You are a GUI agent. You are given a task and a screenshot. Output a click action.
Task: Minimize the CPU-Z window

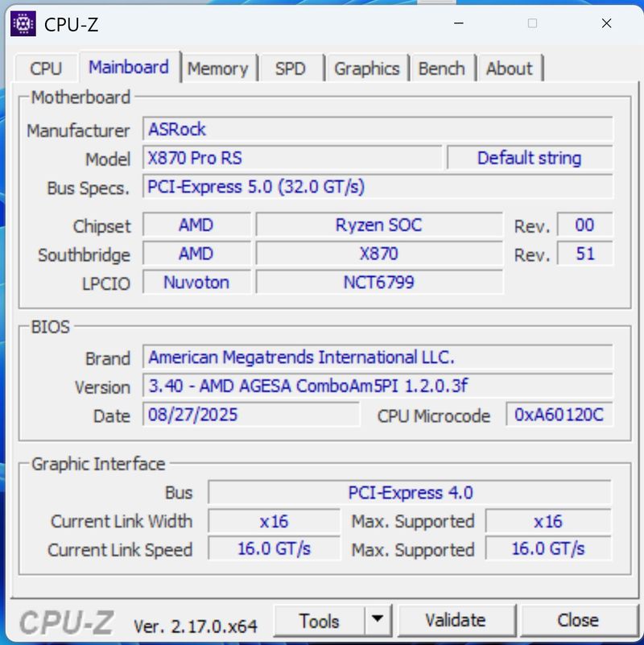coord(459,23)
